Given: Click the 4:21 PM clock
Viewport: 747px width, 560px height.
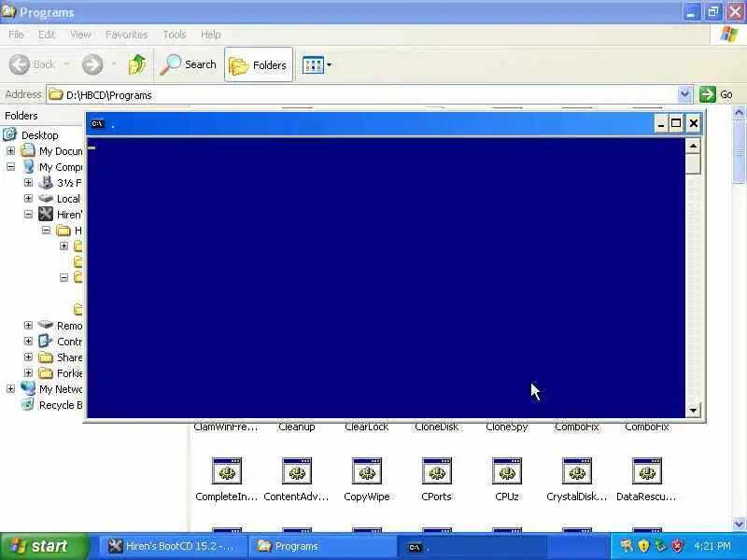Looking at the screenshot, I should tap(712, 546).
